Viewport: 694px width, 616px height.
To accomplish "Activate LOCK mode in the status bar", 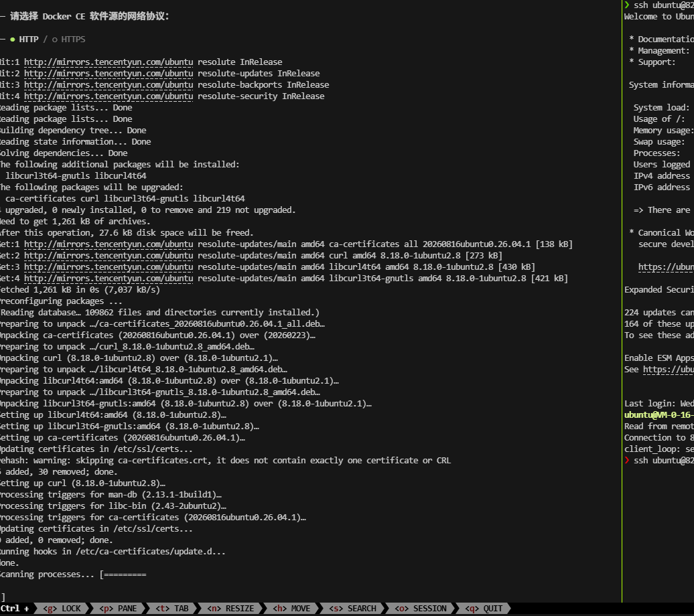I will coord(62,609).
